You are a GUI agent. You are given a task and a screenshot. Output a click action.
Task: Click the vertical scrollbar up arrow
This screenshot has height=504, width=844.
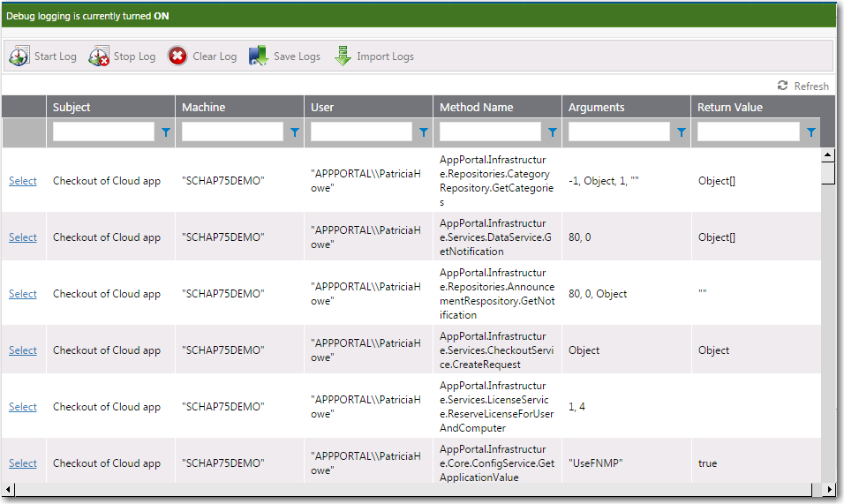(x=827, y=155)
